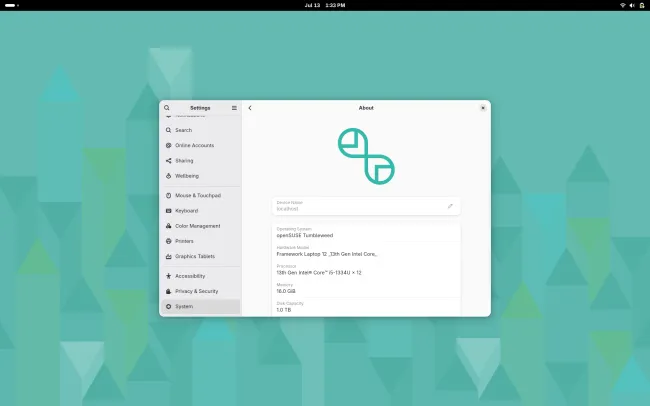Screen dimensions: 650x406
Task: Open Graphics Tablets settings
Action: pyautogui.click(x=201, y=256)
